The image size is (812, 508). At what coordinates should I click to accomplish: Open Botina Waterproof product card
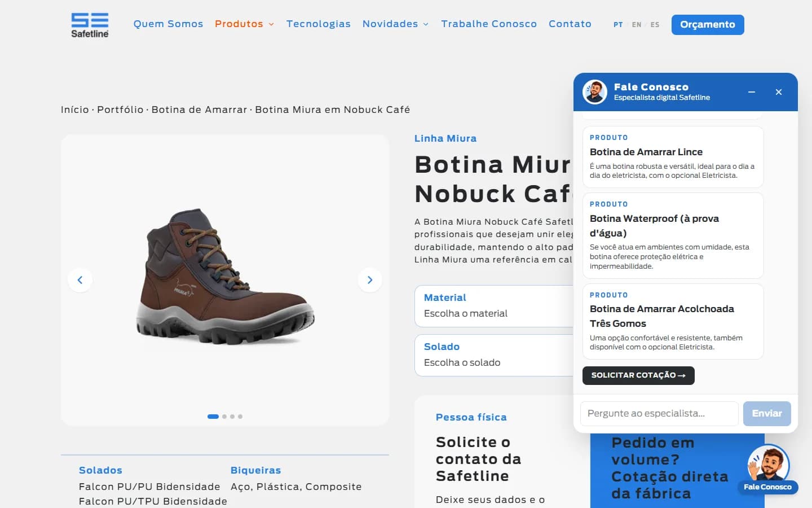click(x=673, y=235)
